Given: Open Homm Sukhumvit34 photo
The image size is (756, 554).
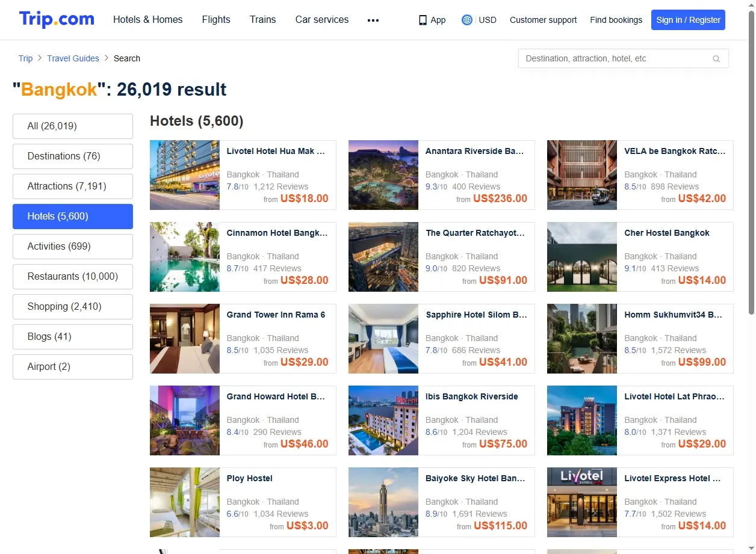Looking at the screenshot, I should point(582,339).
